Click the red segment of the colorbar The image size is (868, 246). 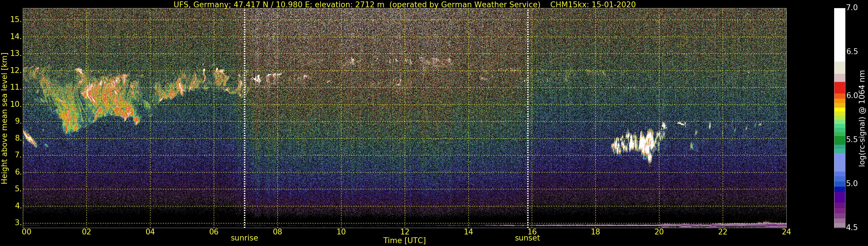coord(839,88)
